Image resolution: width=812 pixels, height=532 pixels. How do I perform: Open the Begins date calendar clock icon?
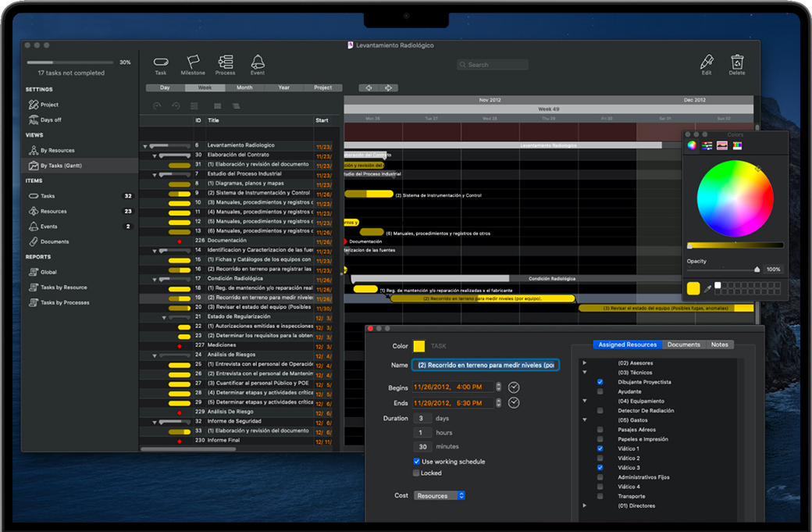(x=514, y=387)
